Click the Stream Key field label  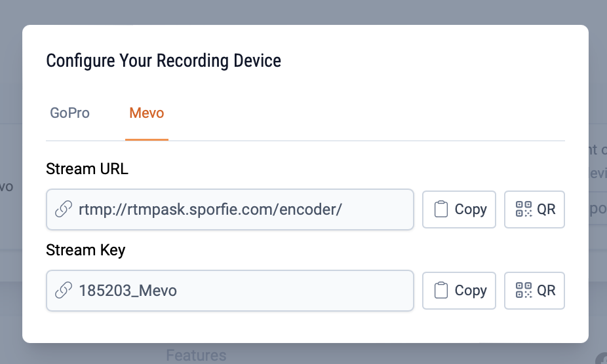[86, 249]
